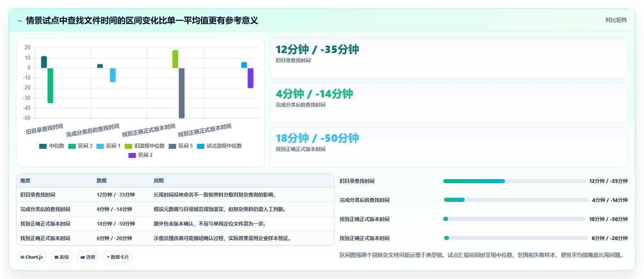Click the gray 区间 5 bar reaching -50
The image size is (644, 279).
[182, 93]
